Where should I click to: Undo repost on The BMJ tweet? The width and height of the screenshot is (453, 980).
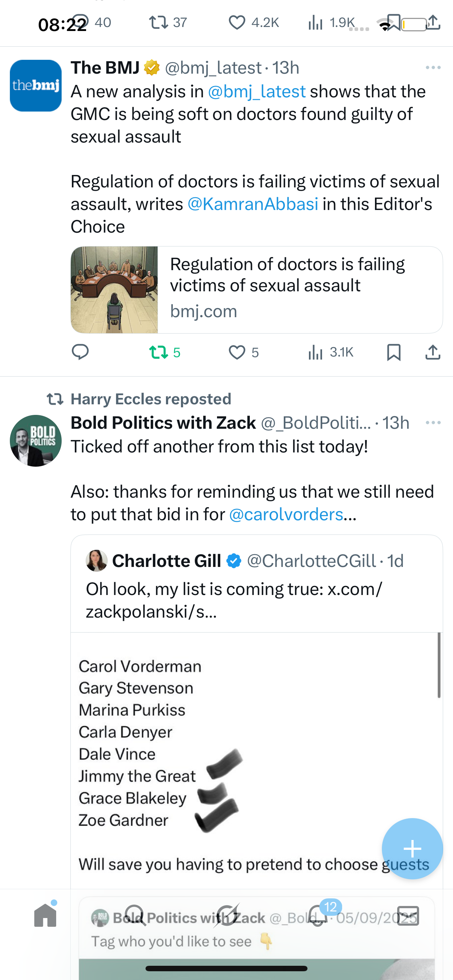(x=159, y=352)
